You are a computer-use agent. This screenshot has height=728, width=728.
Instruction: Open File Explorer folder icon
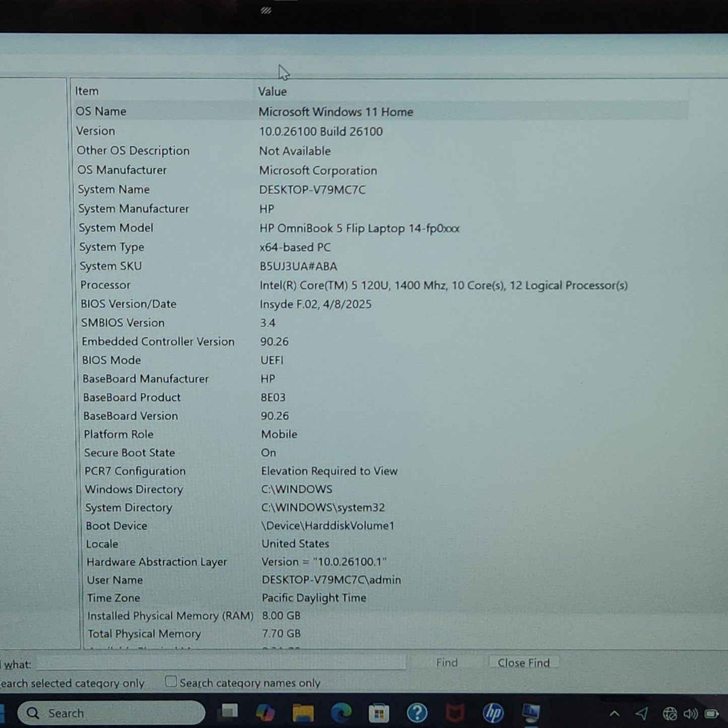point(303,713)
